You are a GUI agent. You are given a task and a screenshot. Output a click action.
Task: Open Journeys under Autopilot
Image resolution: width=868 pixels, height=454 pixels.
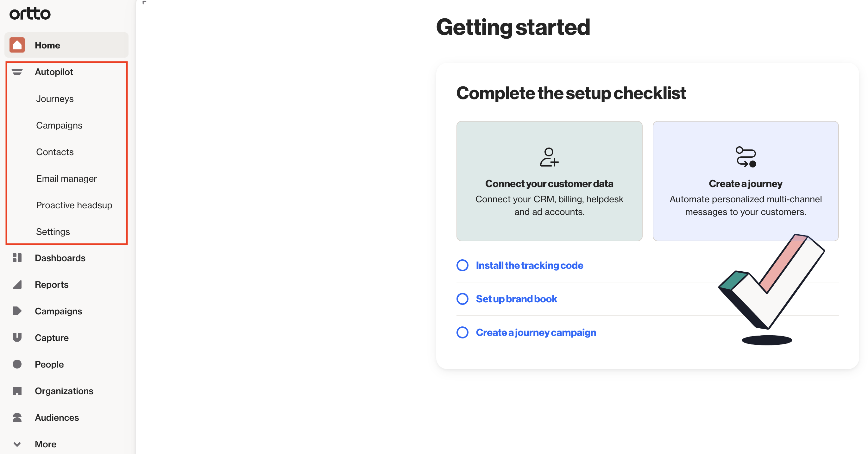coord(54,99)
